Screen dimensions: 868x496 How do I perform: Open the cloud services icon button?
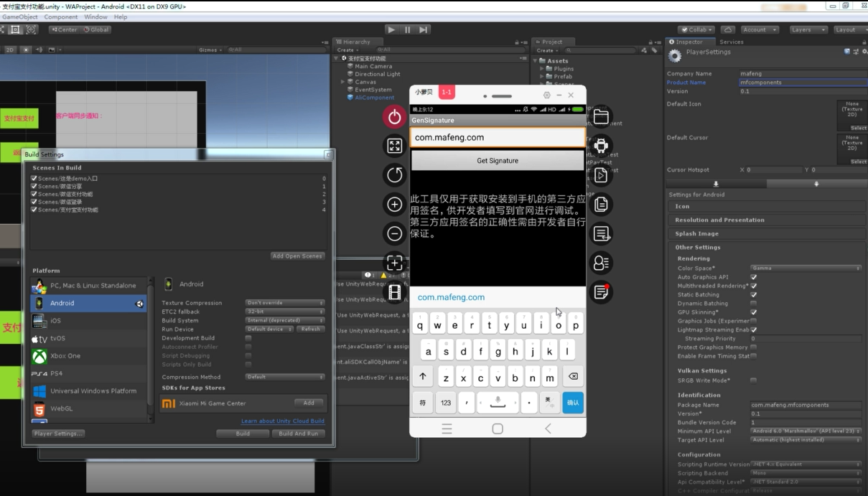point(727,29)
